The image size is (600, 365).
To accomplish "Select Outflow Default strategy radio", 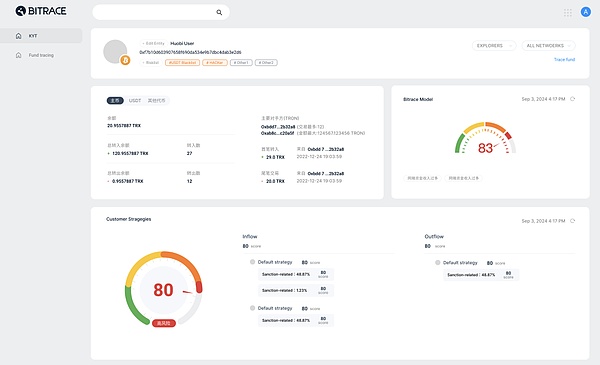I will [x=438, y=262].
